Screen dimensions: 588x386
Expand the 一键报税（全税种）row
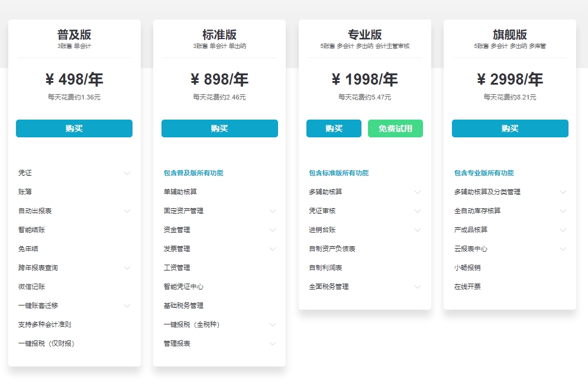point(273,324)
